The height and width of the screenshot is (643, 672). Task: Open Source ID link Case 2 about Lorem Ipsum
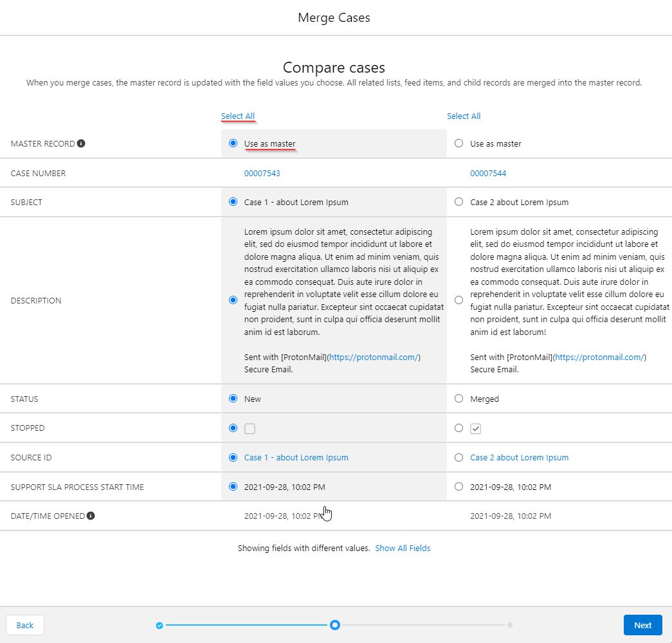click(520, 457)
